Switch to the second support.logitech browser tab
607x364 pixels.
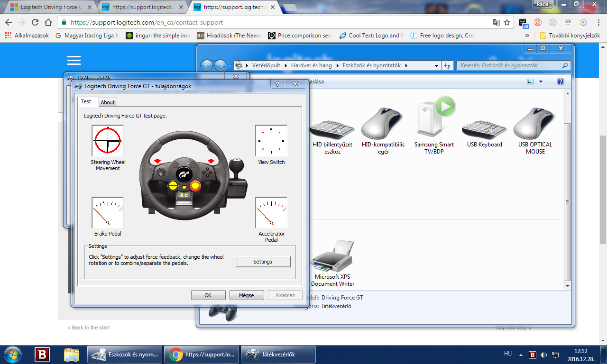pyautogui.click(x=143, y=7)
